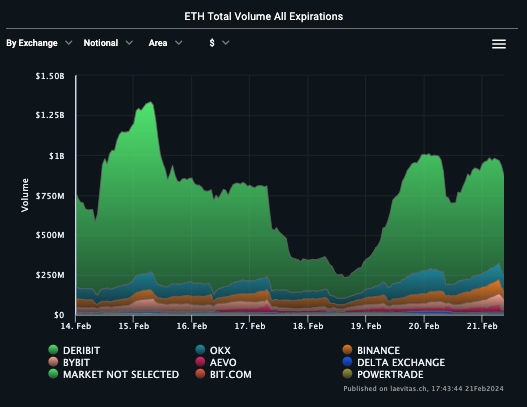Click the AEVO pink legend dot
527x407 pixels.
click(200, 362)
